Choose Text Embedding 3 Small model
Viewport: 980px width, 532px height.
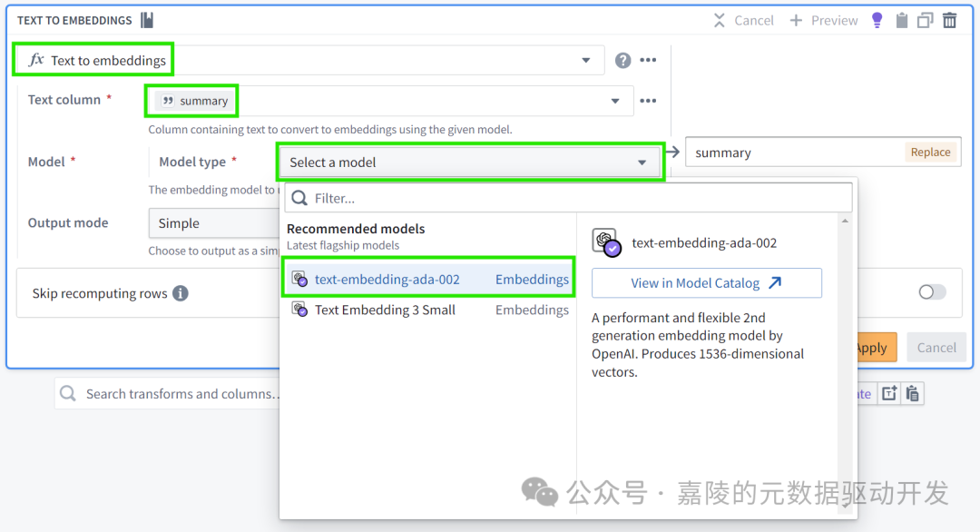(x=429, y=310)
